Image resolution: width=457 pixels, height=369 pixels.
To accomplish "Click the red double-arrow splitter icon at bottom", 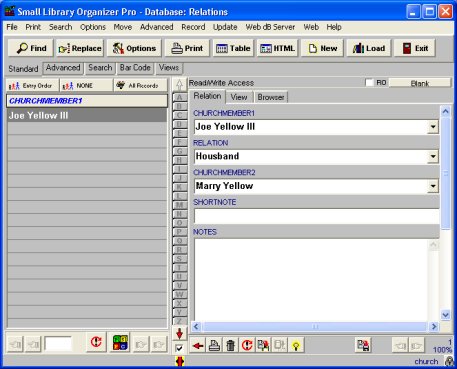I will [x=180, y=361].
